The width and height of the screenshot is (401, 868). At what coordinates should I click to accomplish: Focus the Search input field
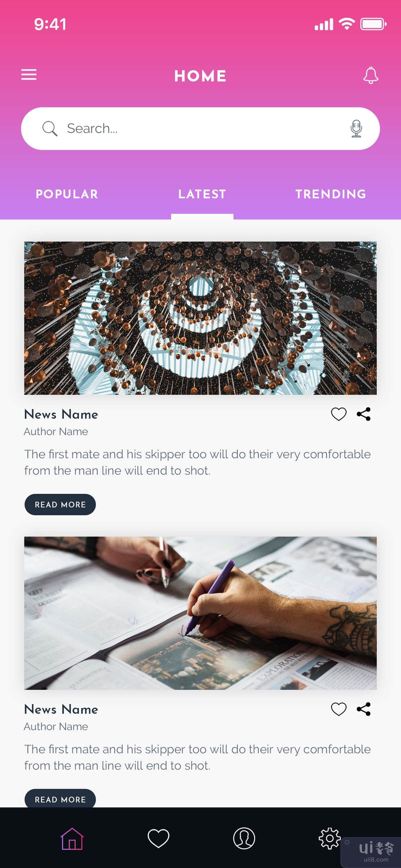[200, 129]
